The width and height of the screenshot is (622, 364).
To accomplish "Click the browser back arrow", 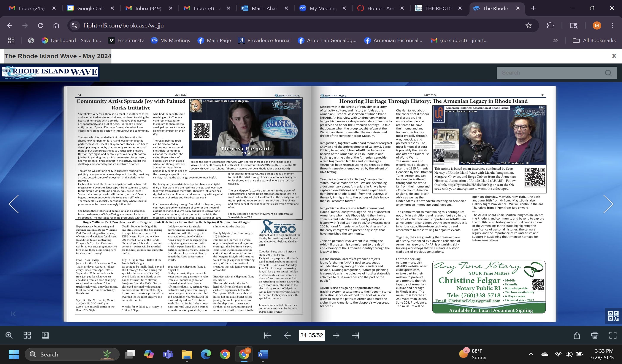I will pos(10,25).
